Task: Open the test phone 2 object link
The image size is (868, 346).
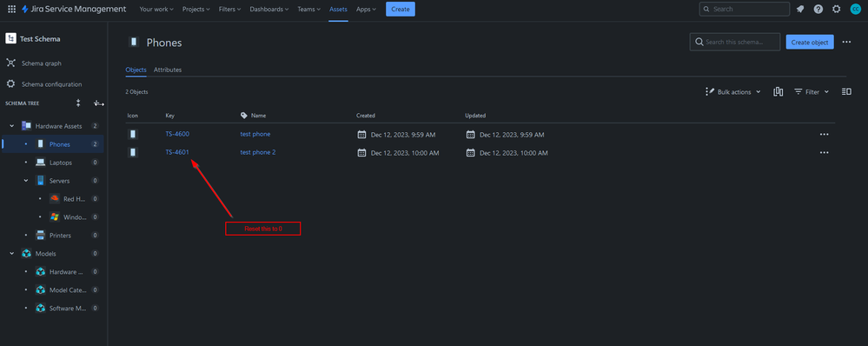Action: point(258,152)
